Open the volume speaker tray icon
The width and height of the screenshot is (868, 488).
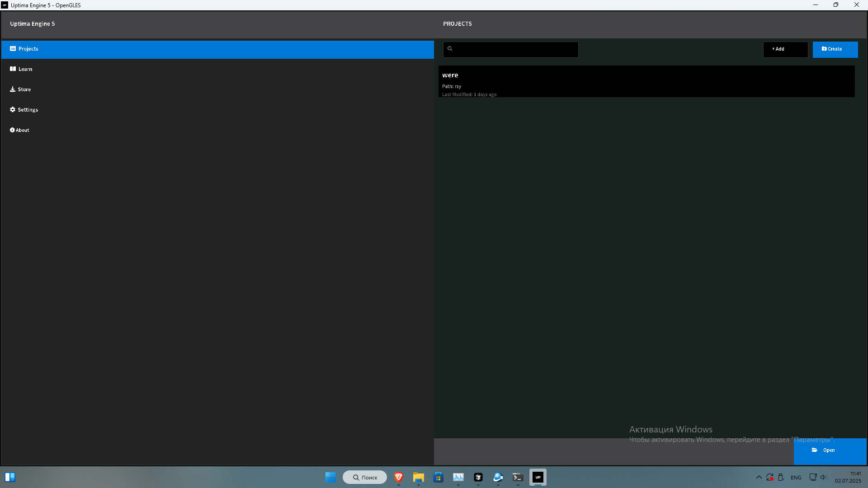(x=823, y=477)
